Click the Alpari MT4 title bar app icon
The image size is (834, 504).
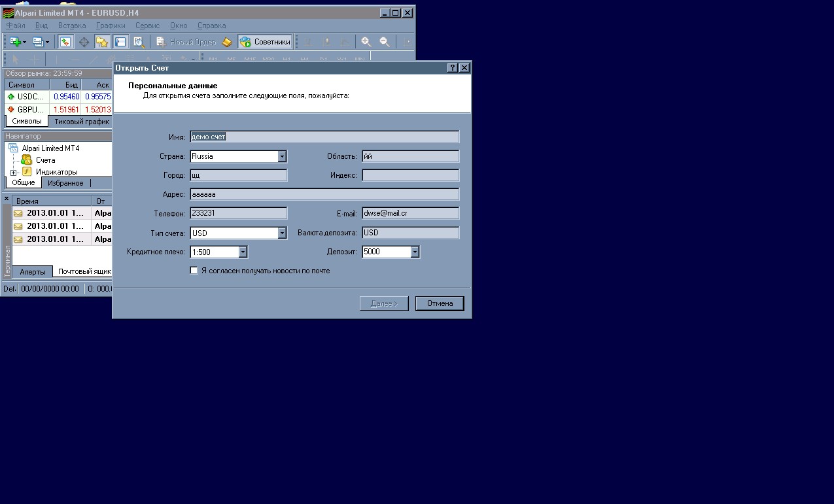(x=9, y=12)
